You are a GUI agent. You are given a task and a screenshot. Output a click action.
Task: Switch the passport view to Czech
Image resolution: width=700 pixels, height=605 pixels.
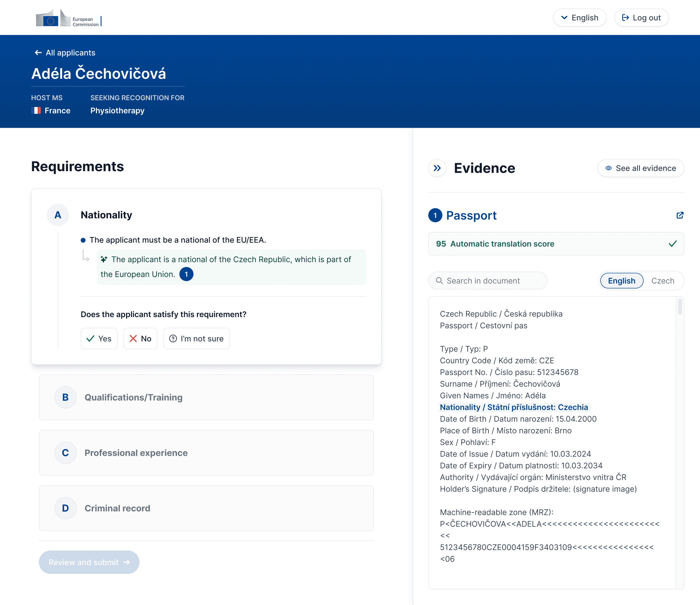[x=662, y=280]
